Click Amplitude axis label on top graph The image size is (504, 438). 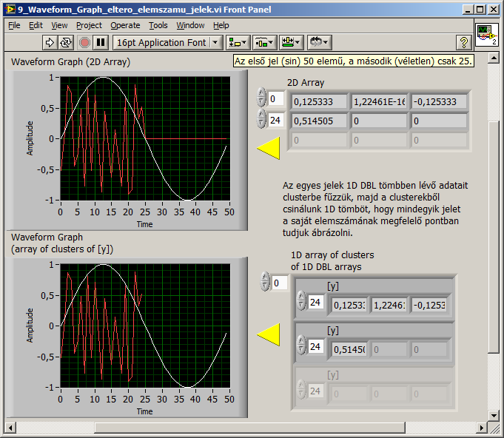pos(30,138)
